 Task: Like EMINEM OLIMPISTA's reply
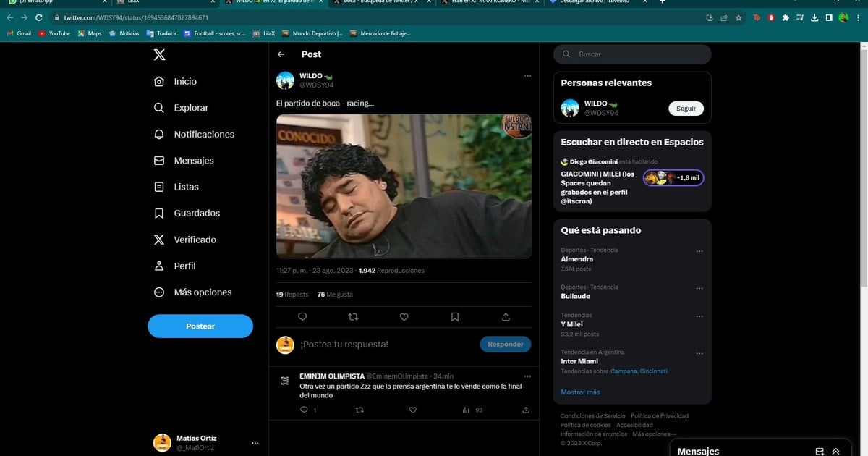point(413,410)
